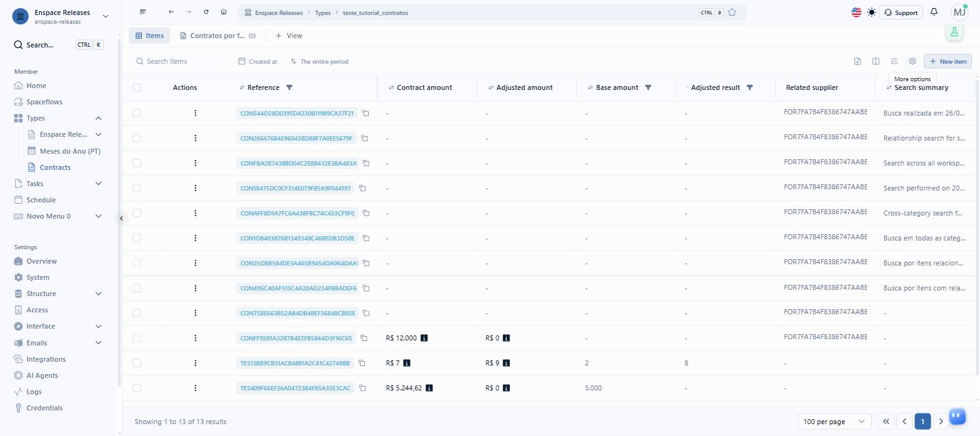Click the export file icon above table
Screen dimensions: 980x436
[857, 61]
